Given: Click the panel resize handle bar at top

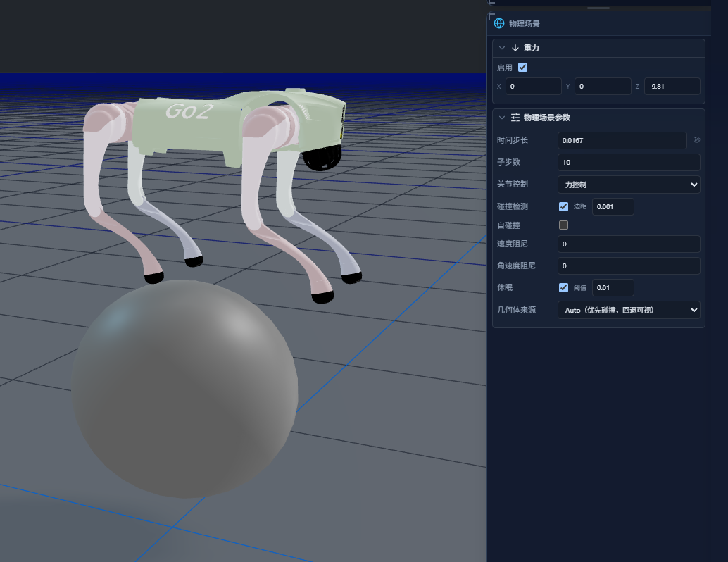Looking at the screenshot, I should tap(598, 8).
